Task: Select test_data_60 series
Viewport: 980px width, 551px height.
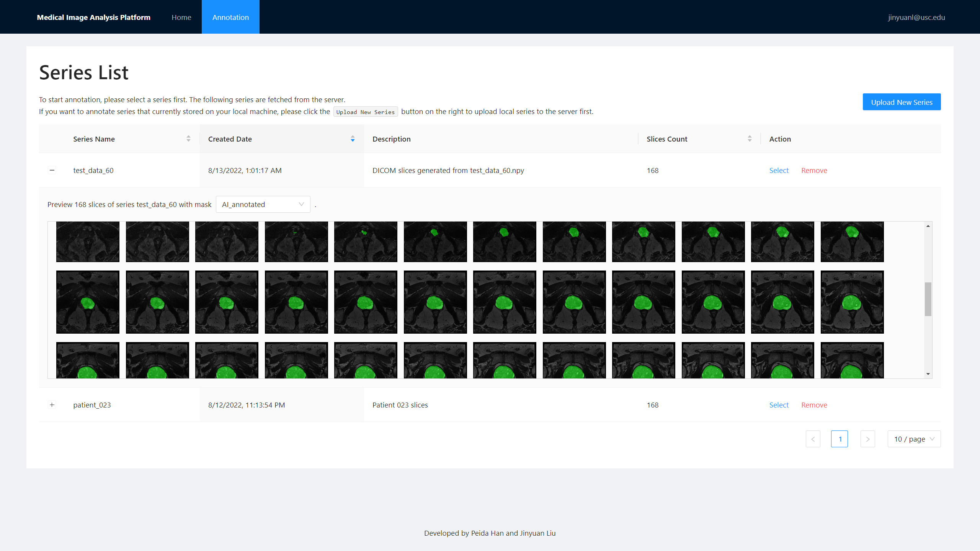Action: pyautogui.click(x=779, y=170)
